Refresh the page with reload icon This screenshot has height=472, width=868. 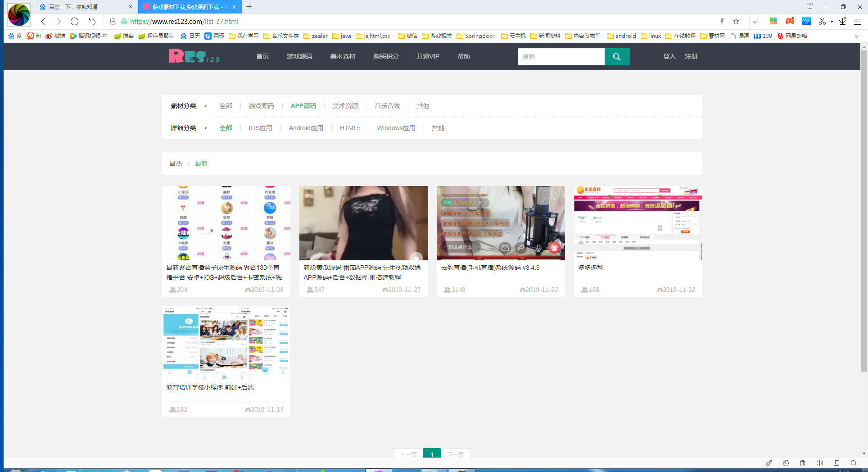coord(75,21)
